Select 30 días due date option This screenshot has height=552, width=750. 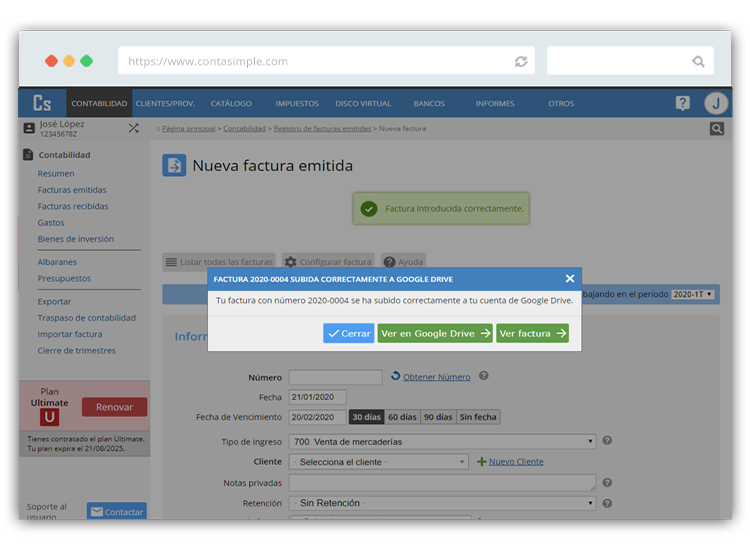366,417
